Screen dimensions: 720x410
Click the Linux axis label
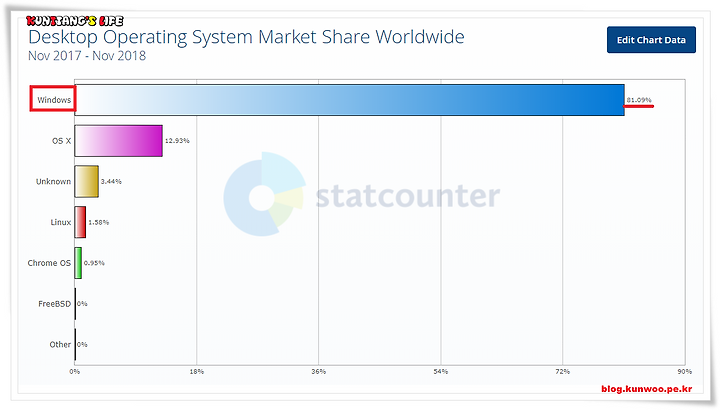(x=61, y=222)
